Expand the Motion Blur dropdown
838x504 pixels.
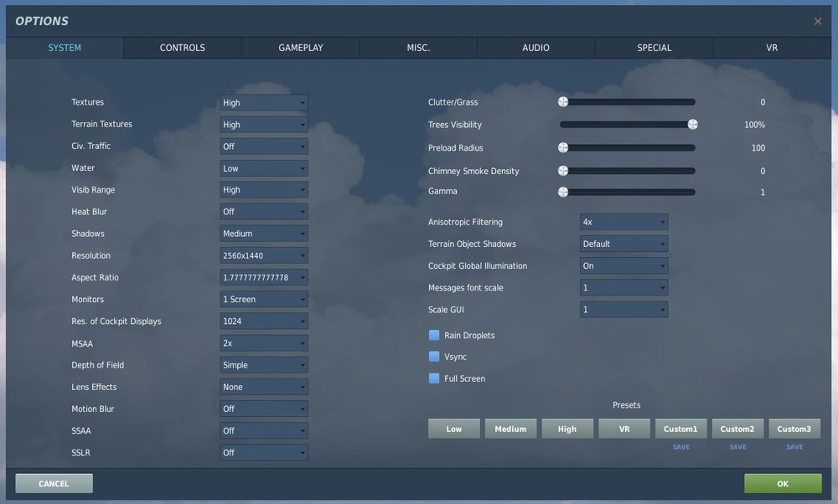[263, 409]
